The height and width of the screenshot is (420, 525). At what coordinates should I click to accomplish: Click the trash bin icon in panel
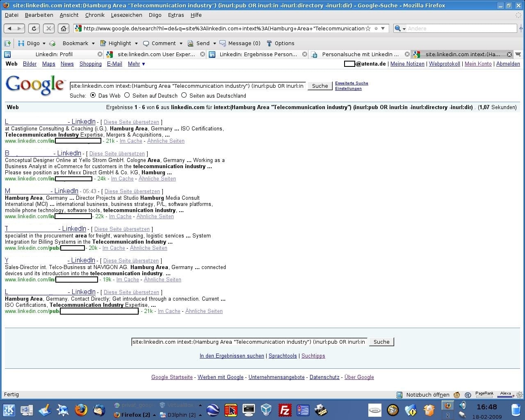tap(516, 410)
